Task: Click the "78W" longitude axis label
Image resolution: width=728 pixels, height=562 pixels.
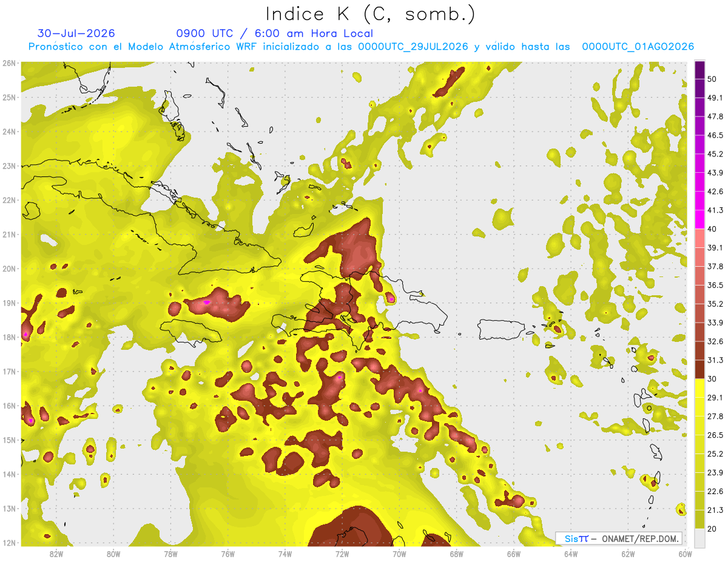Action: tap(170, 553)
